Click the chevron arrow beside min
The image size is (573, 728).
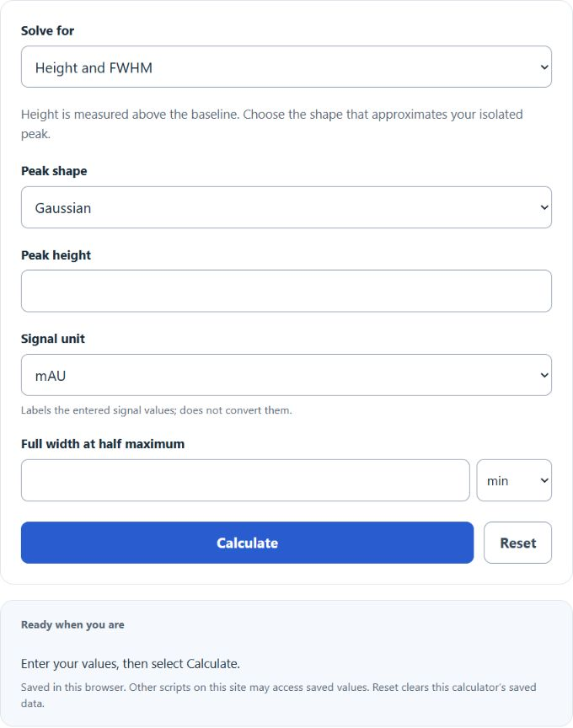pyautogui.click(x=544, y=480)
